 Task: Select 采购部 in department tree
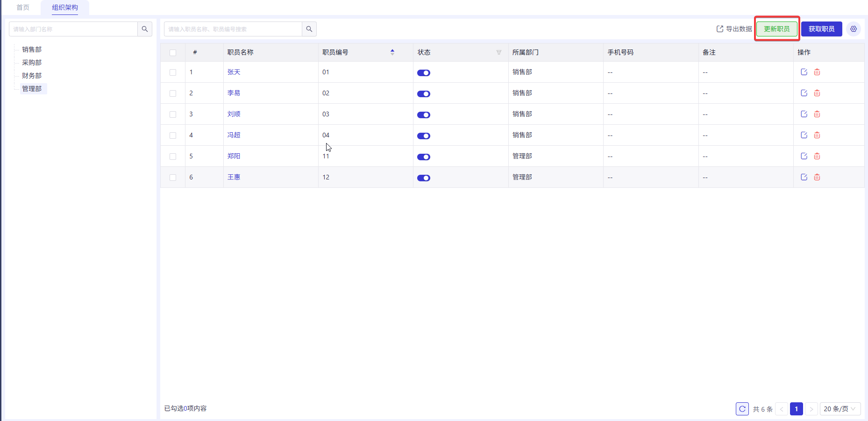pyautogui.click(x=32, y=63)
